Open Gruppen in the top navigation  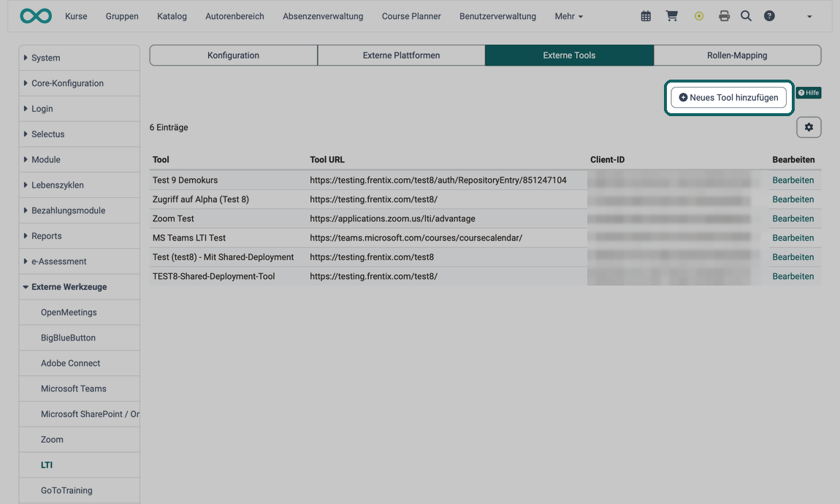122,17
